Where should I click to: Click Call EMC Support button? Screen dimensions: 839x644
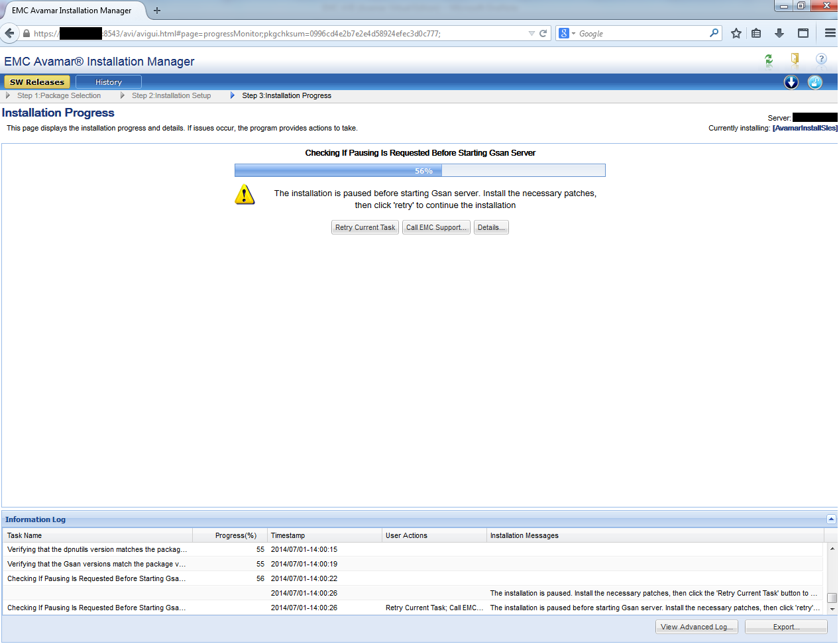click(436, 227)
